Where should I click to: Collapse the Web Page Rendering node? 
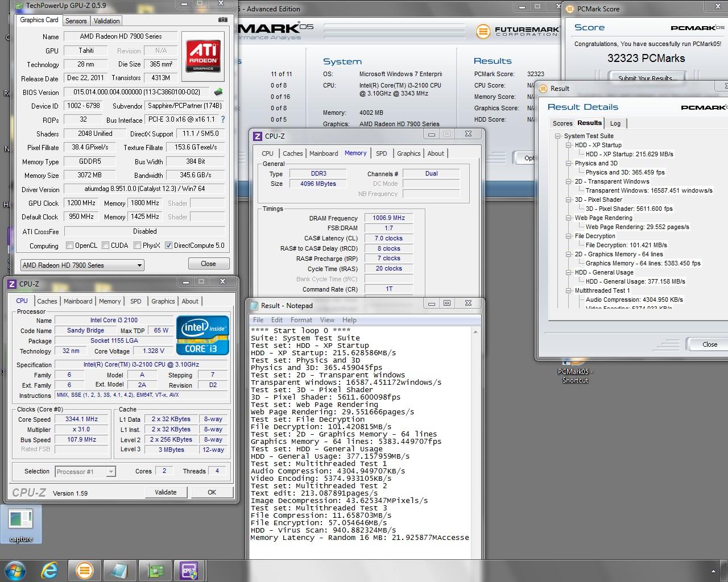tap(568, 218)
